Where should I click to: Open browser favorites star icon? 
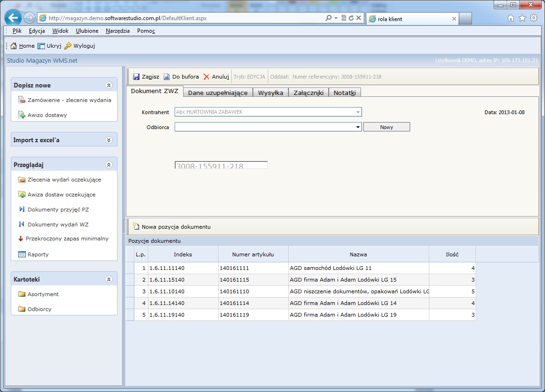pyautogui.click(x=522, y=18)
